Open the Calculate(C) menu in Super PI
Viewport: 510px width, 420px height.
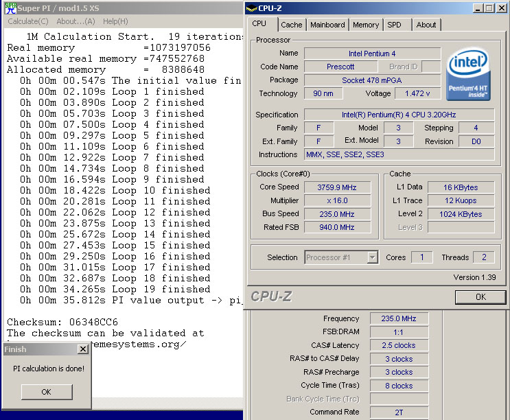point(28,21)
